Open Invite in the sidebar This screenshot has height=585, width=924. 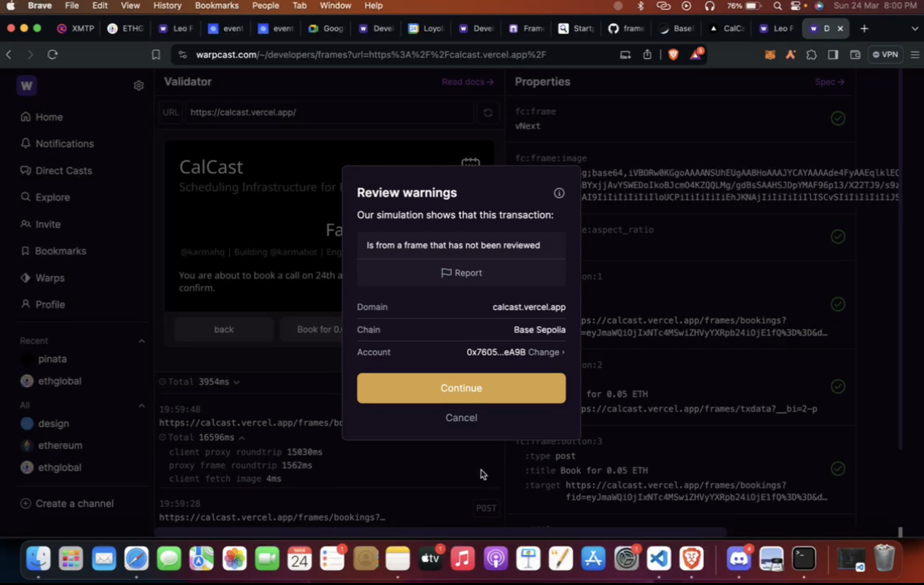41,224
